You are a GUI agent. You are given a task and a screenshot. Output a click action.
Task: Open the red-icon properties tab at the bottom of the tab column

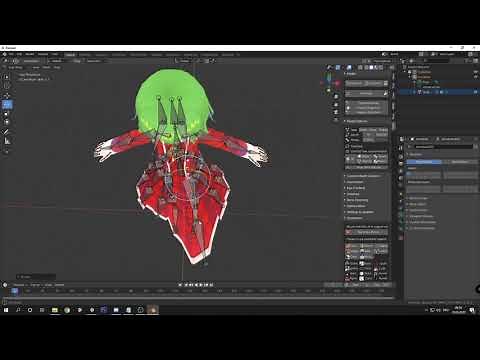coord(401,237)
